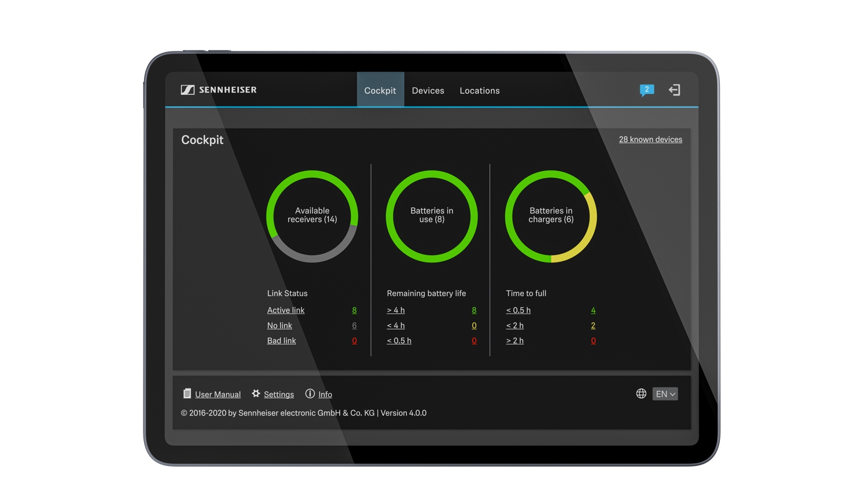Open the Settings link
Screen dimensions: 868x488
pos(279,394)
